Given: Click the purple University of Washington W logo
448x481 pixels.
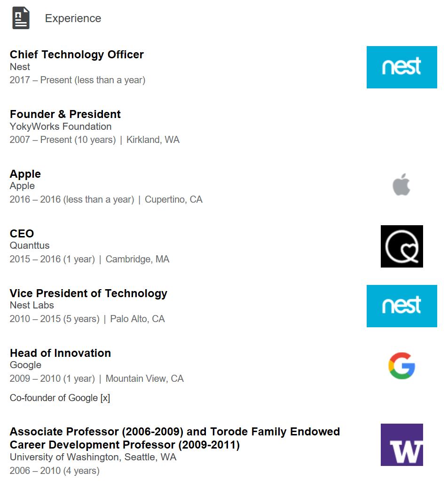Looking at the screenshot, I should (x=402, y=445).
